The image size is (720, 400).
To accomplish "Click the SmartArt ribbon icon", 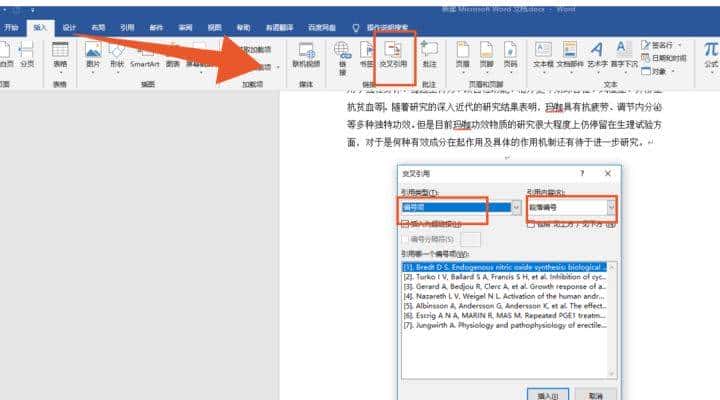I will coord(144,54).
